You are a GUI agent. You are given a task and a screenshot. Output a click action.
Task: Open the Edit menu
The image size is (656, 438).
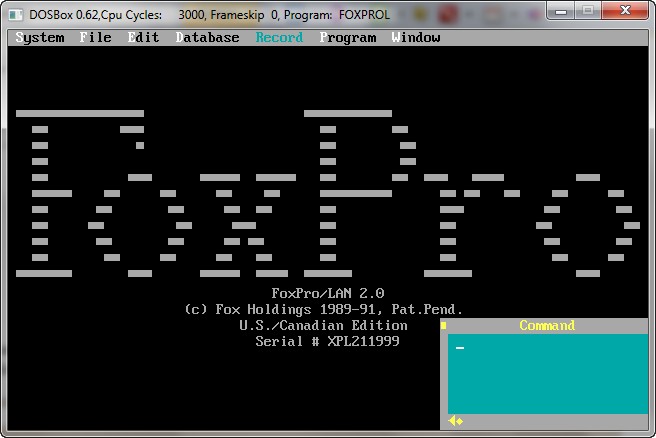pos(144,38)
